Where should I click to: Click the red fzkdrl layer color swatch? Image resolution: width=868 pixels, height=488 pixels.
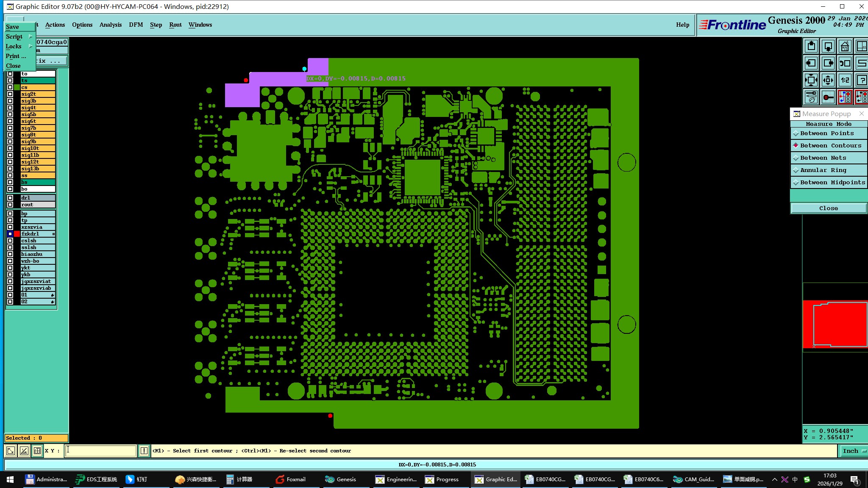coord(17,234)
